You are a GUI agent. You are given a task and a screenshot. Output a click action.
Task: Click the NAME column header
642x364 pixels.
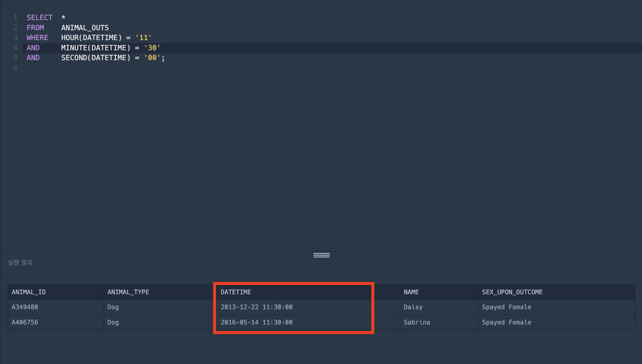pos(411,292)
